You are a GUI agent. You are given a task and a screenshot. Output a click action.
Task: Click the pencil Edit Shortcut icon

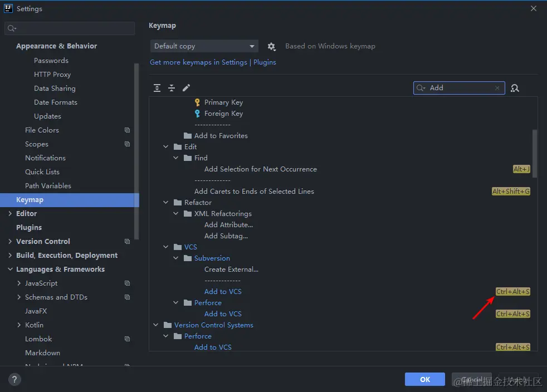(186, 88)
